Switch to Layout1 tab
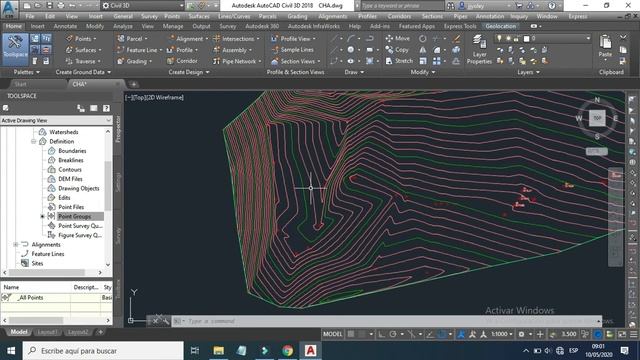The image size is (640, 360). (x=47, y=332)
